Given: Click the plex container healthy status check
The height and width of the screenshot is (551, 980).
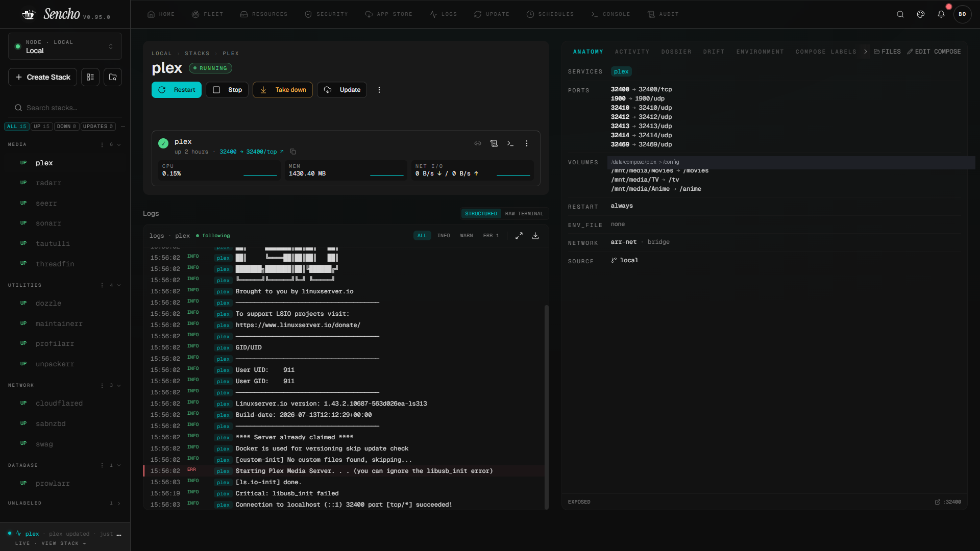Looking at the screenshot, I should 163,144.
